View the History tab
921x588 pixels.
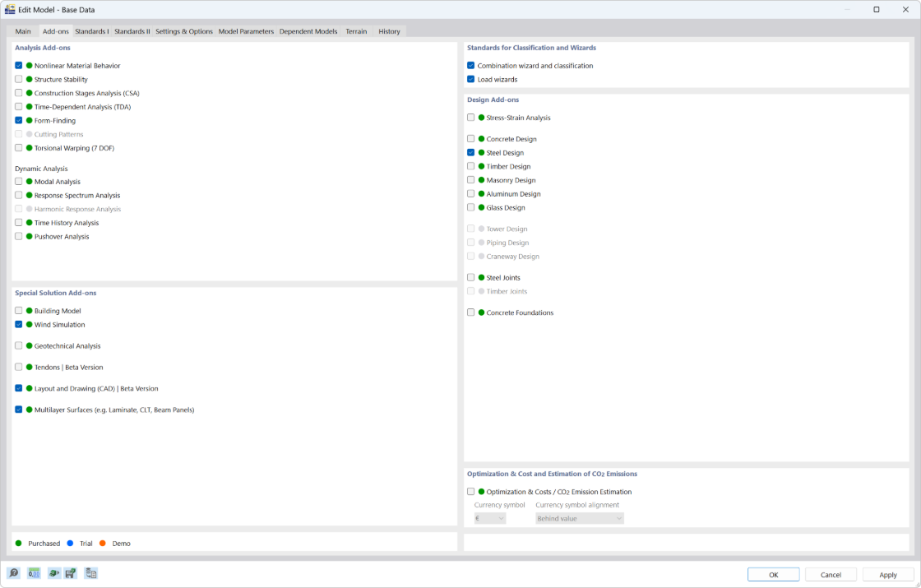pyautogui.click(x=389, y=31)
